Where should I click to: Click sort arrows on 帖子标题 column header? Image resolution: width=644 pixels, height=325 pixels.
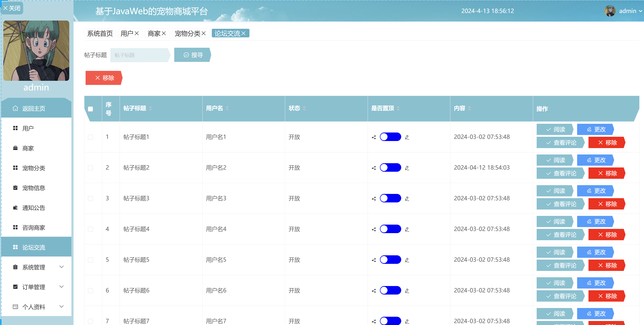coord(150,108)
